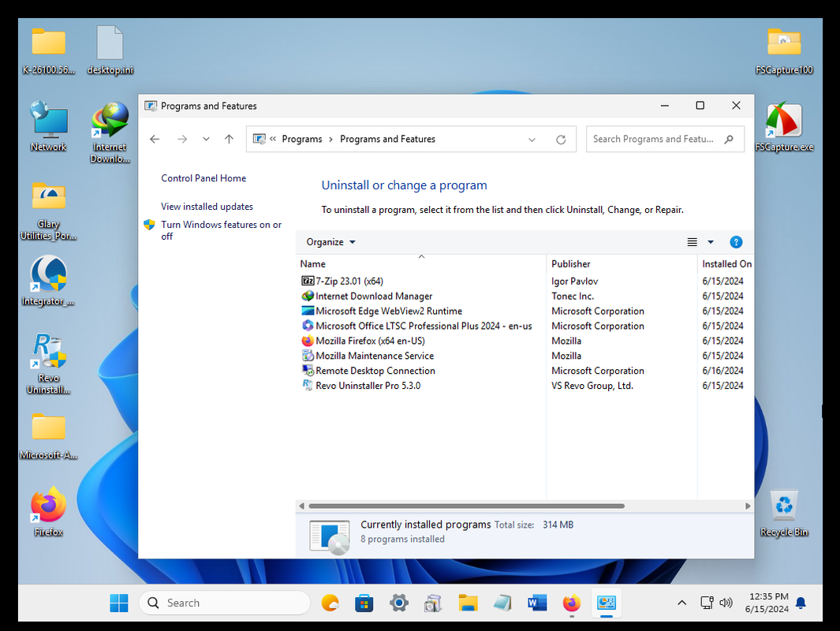Select the Recycle Bin icon

coord(784,513)
